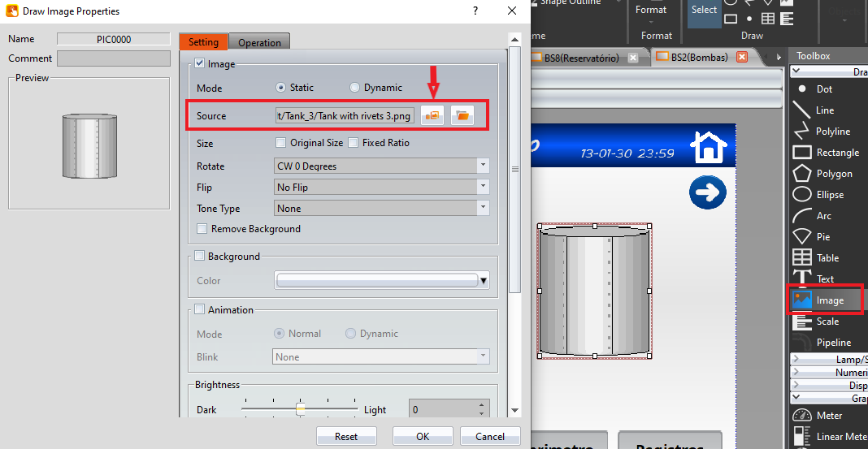Click the Image tool in Toolbox
The image size is (868, 449).
[826, 300]
